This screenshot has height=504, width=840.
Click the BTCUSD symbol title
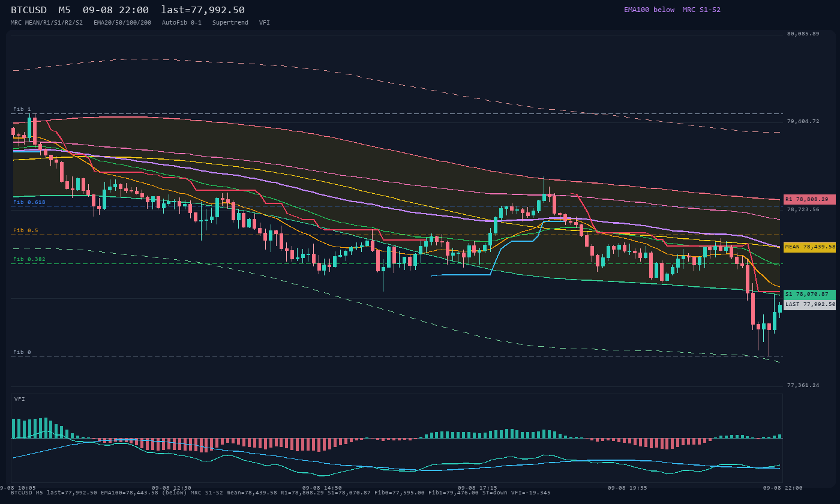[x=29, y=10]
